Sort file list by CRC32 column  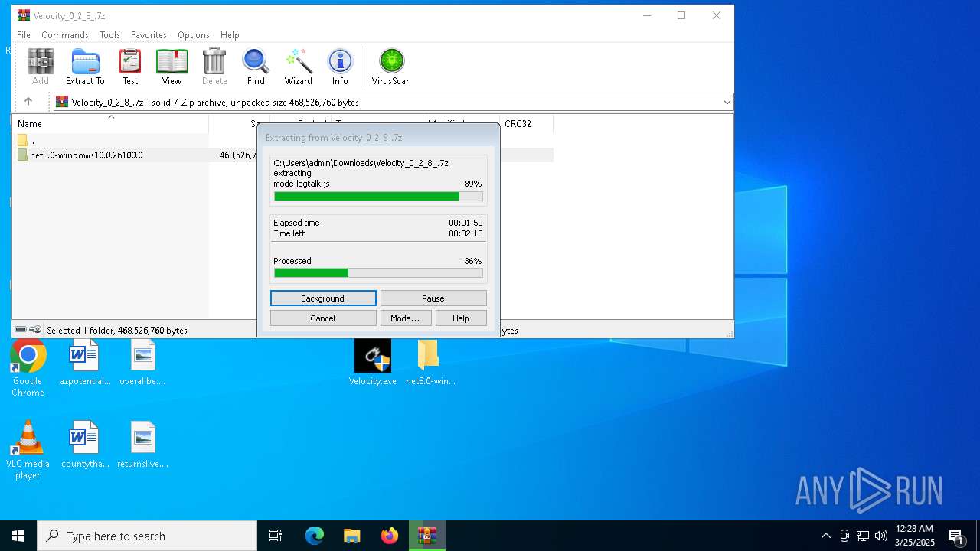tap(526, 123)
